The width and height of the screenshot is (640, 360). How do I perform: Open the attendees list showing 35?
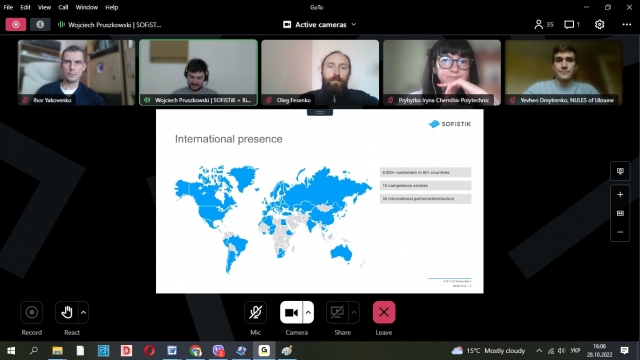point(544,24)
